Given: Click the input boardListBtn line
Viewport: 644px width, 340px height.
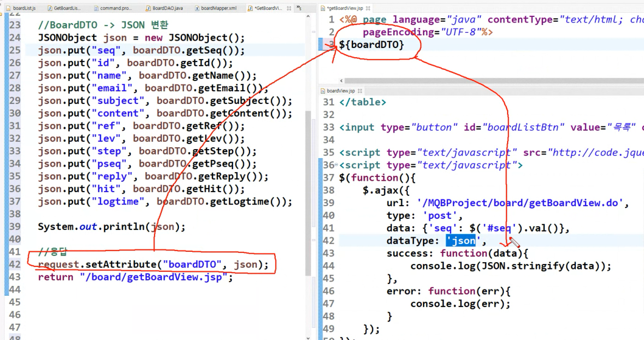Looking at the screenshot, I should (x=491, y=127).
